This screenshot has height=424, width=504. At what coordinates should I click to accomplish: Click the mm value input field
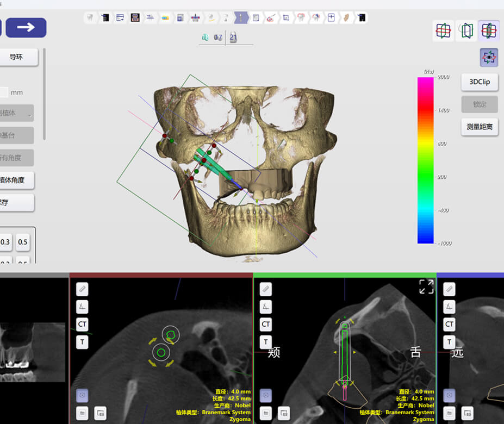tap(4, 92)
